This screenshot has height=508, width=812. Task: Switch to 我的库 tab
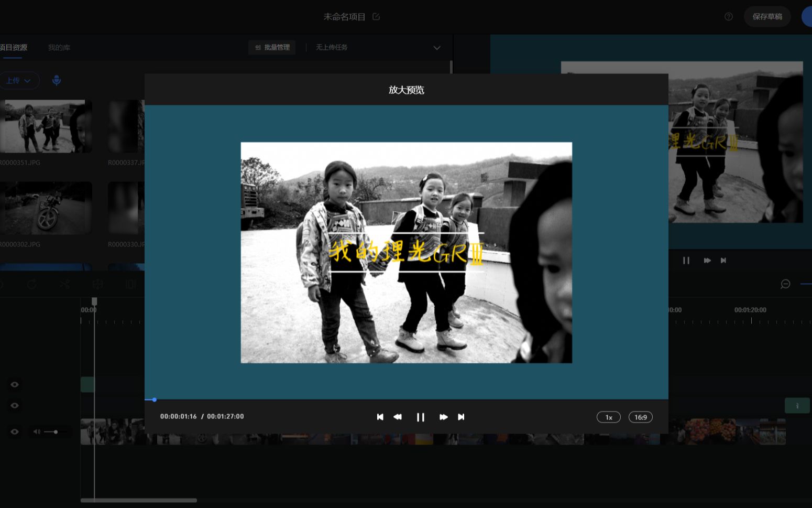click(59, 47)
